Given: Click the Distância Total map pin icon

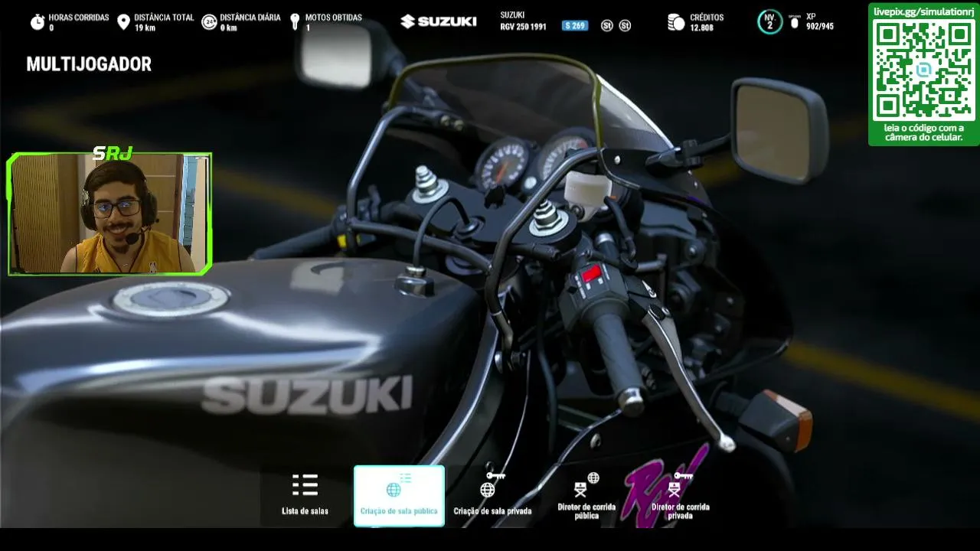Looking at the screenshot, I should (x=123, y=22).
